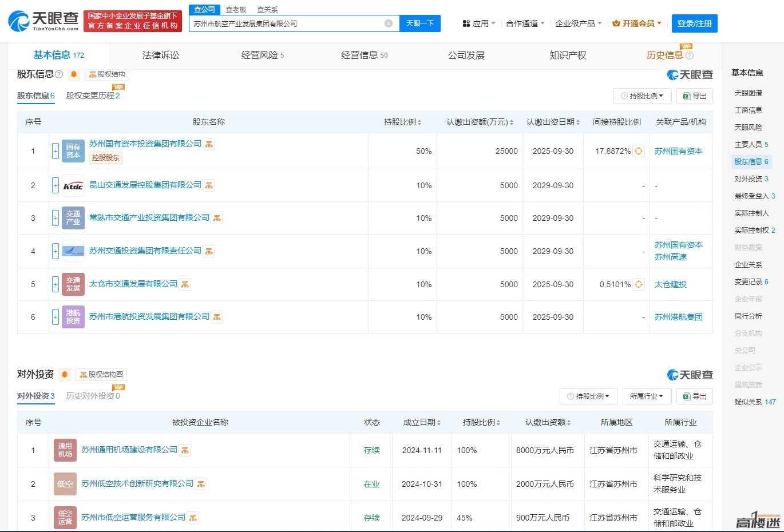
Task: Click the bell alert icon beside 股东信息
Action: [x=74, y=74]
